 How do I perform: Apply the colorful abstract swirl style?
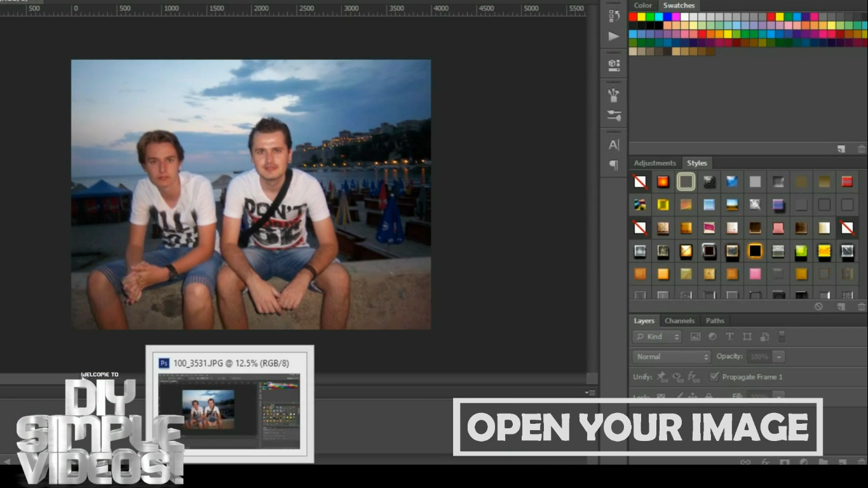tap(640, 205)
